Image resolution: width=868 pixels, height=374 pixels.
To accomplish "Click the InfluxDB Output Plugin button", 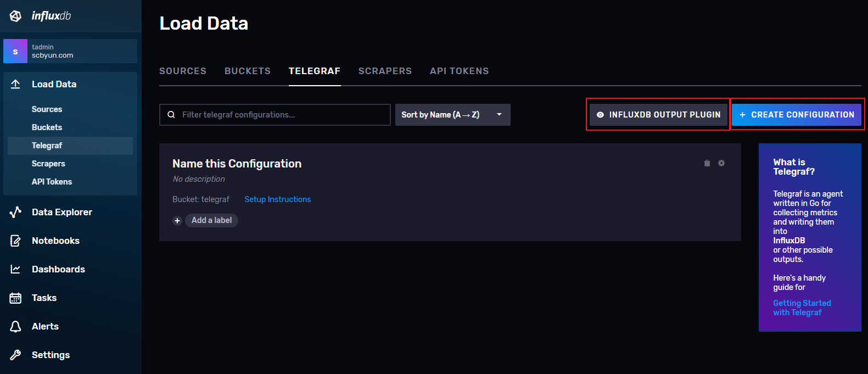I will pyautogui.click(x=658, y=115).
